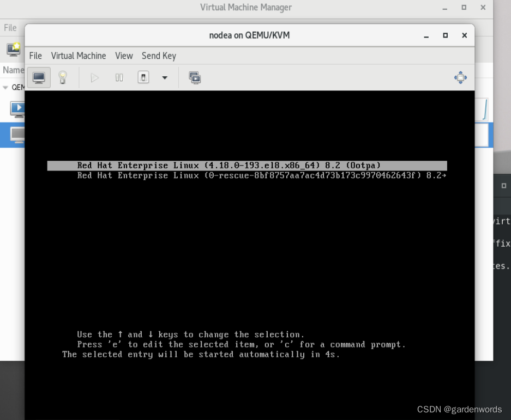
Task: Create new virtual machine icon
Action: (14, 49)
